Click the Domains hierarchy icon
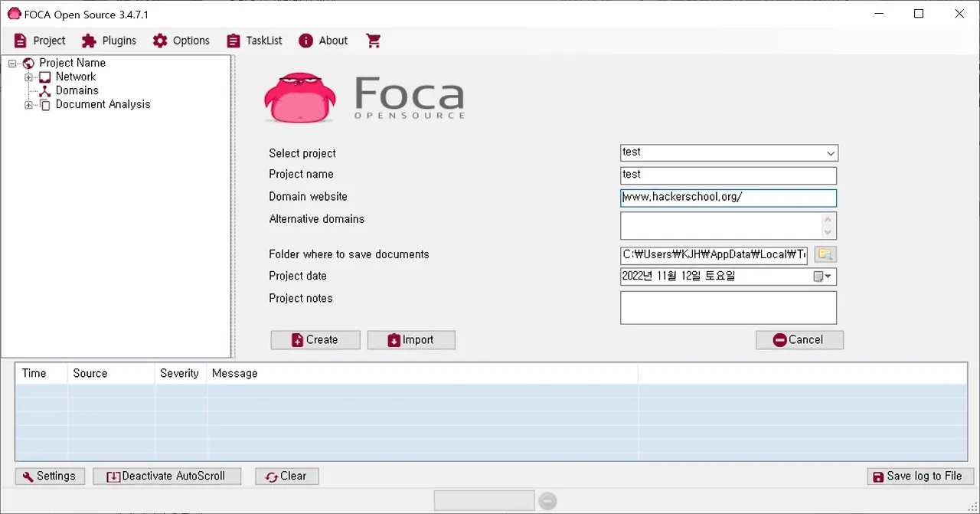 tap(45, 91)
